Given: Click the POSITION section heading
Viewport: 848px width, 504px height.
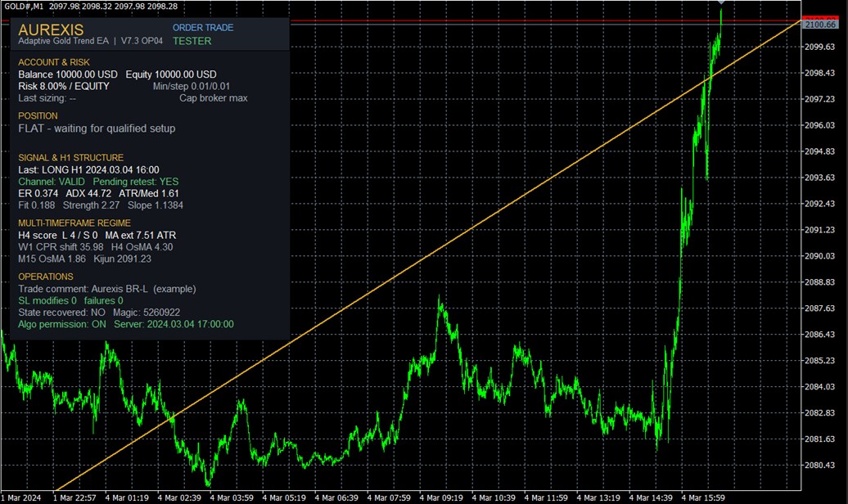Looking at the screenshot, I should pyautogui.click(x=38, y=115).
